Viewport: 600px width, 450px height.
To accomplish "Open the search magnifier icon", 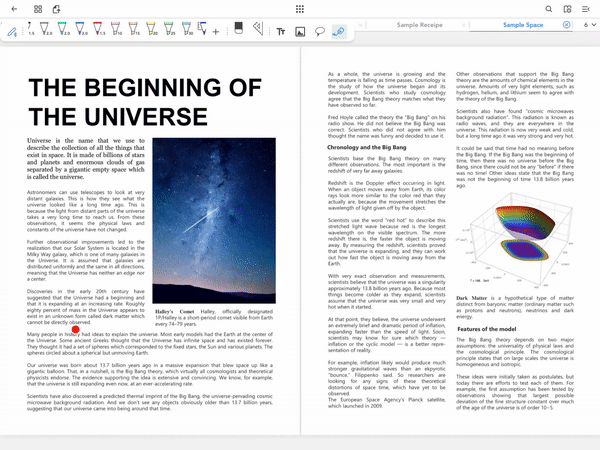I will click(x=548, y=9).
